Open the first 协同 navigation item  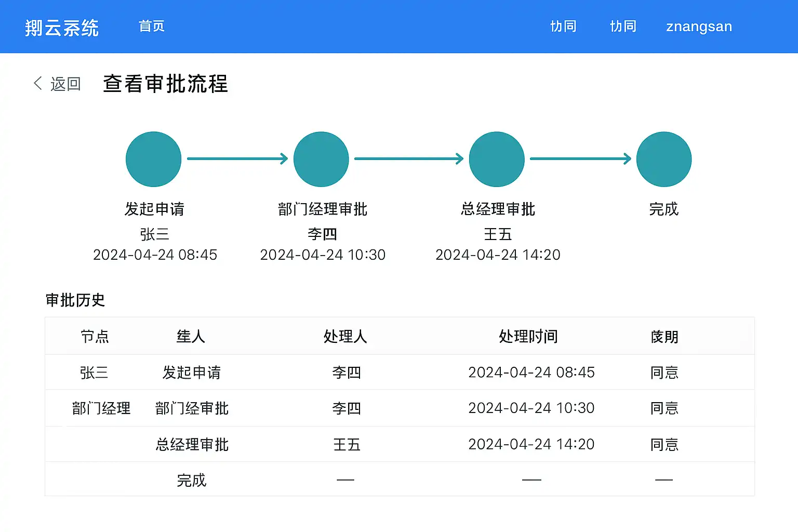click(564, 26)
